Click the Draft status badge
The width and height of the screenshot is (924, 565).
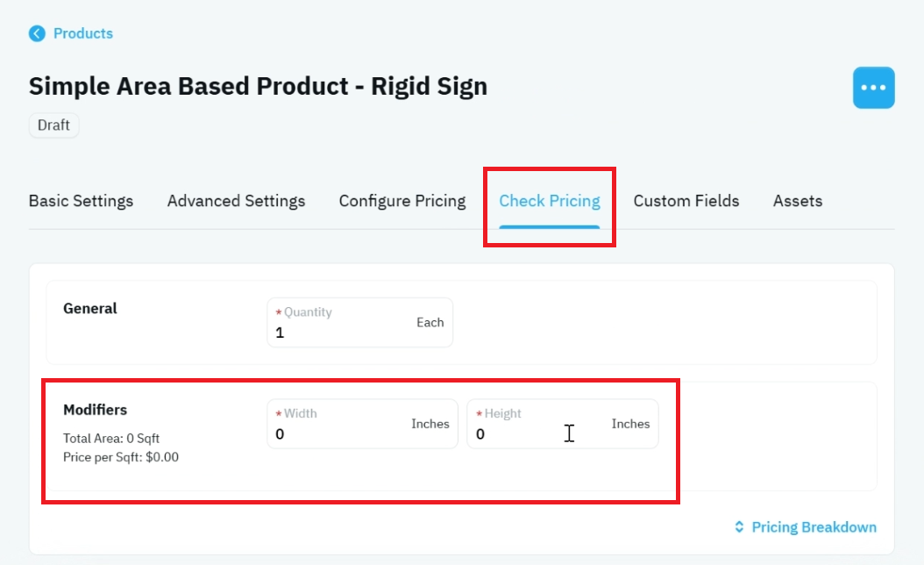point(53,125)
